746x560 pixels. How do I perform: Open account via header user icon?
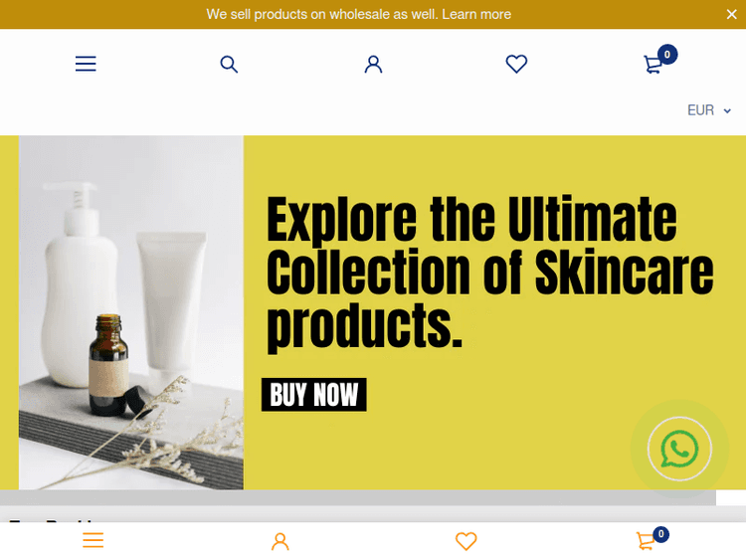(373, 64)
